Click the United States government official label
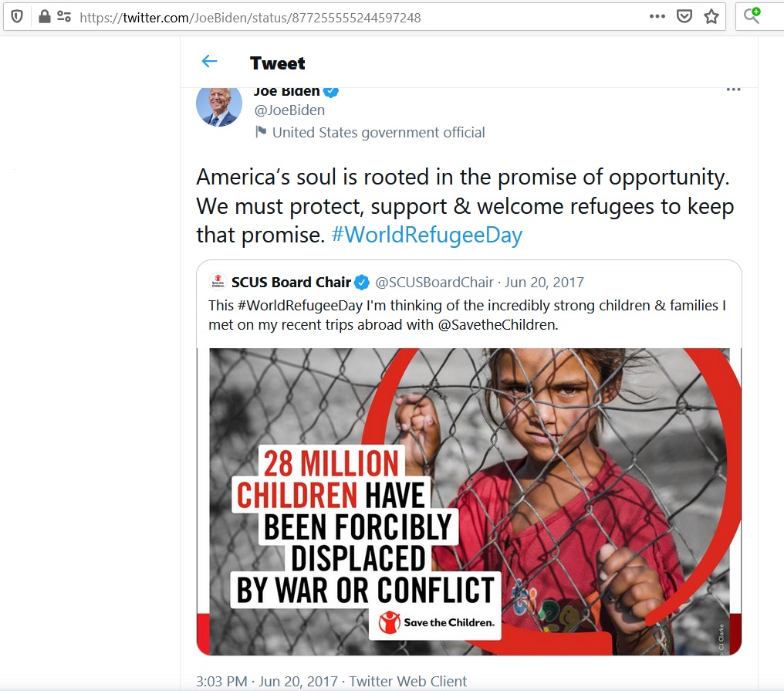 pos(378,133)
